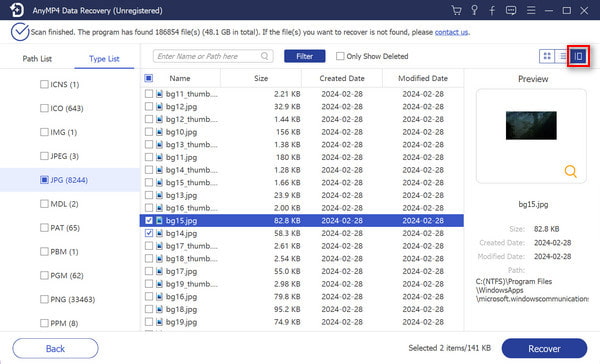Open the contact us link
600x364 pixels.
[x=452, y=32]
